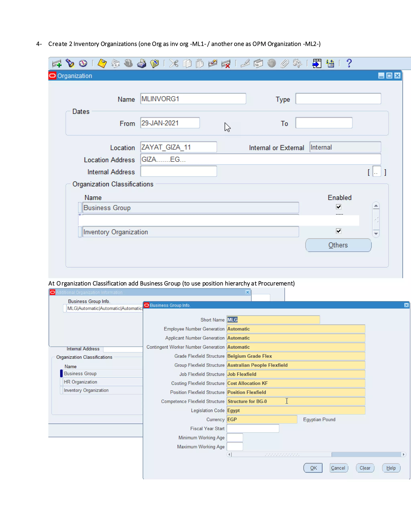Click the Print toolbar icon
Viewport: 411px width, 532px height.
pos(141,64)
